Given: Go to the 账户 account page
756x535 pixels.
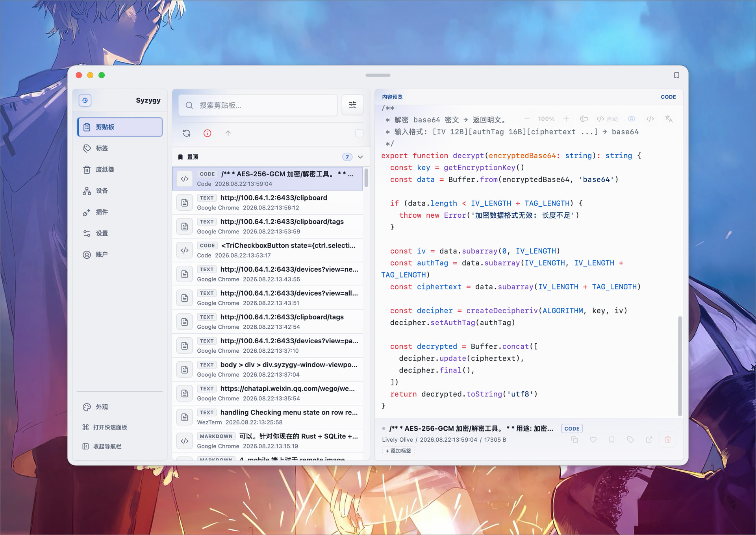Looking at the screenshot, I should 120,254.
